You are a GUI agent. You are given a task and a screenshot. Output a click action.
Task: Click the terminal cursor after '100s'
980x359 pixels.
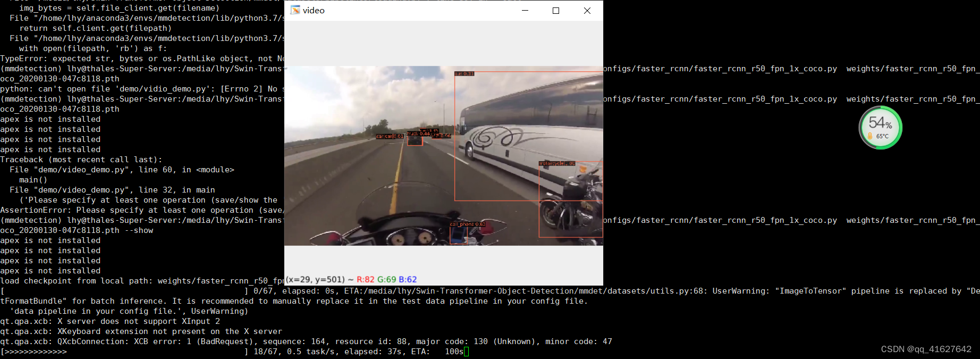point(466,352)
